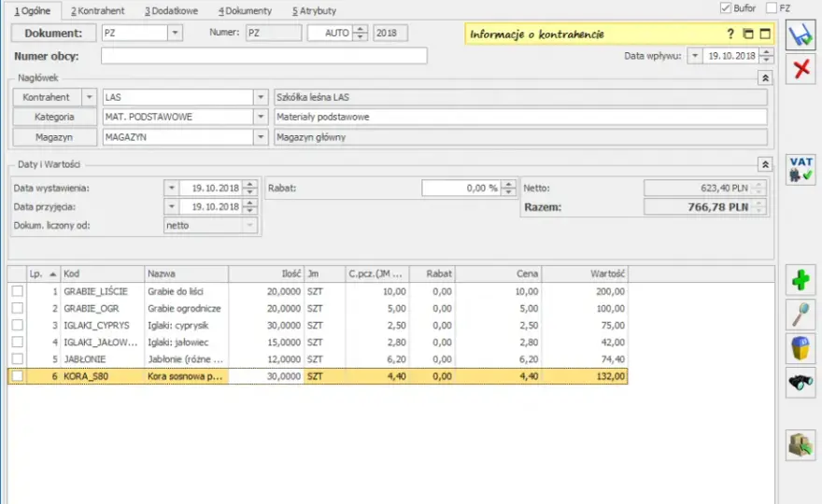
Task: Sort by the Ilość column header
Action: [x=266, y=273]
